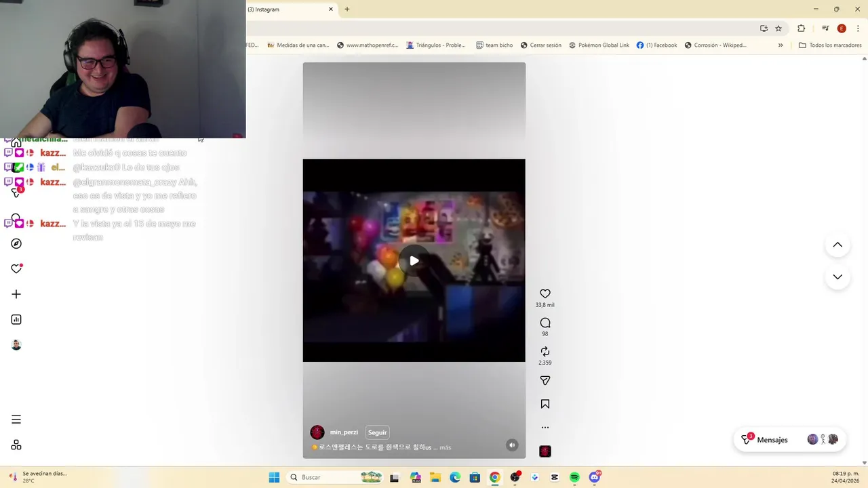Go to the previous reel with up arrow
Image resolution: width=868 pixels, height=488 pixels.
tap(837, 245)
